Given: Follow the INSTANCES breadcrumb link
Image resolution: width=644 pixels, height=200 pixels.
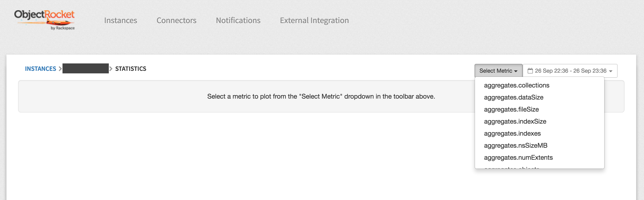Looking at the screenshot, I should click(41, 69).
